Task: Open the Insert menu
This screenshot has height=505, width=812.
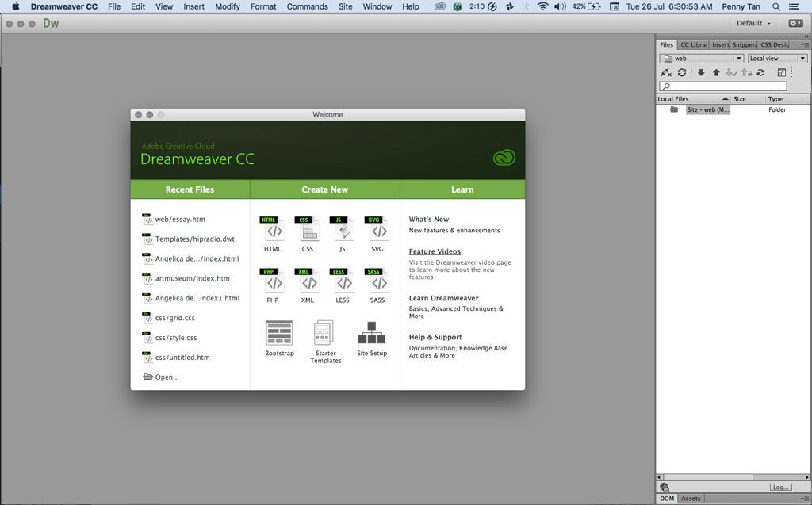Action: pos(193,6)
